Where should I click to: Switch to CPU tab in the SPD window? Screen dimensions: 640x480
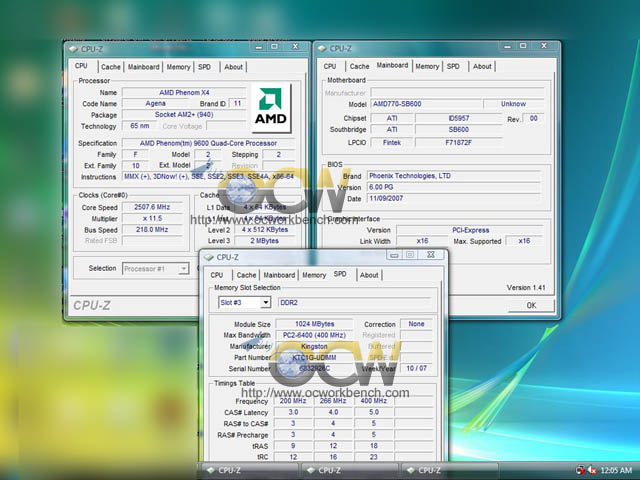pyautogui.click(x=217, y=275)
